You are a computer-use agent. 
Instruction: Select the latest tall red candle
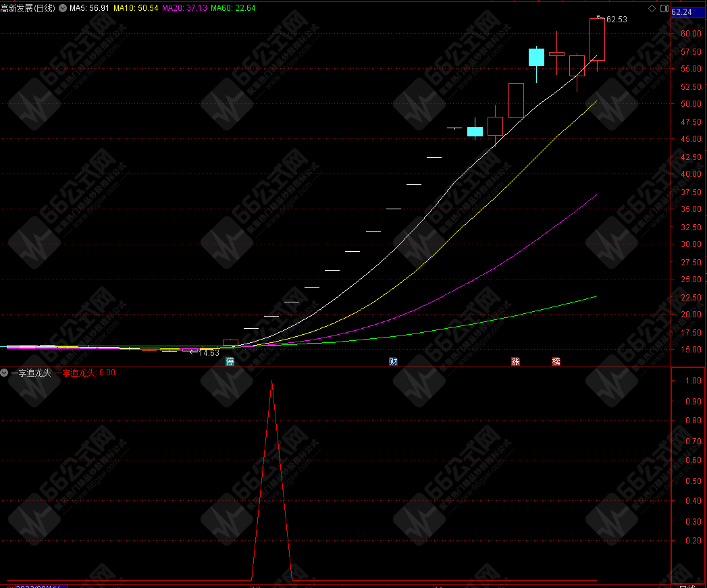pyautogui.click(x=597, y=40)
